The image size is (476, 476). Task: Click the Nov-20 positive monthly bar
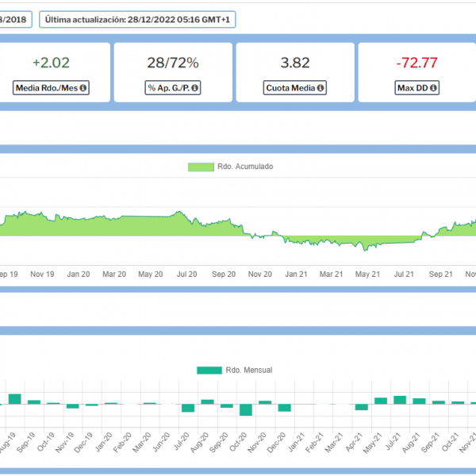click(x=265, y=402)
